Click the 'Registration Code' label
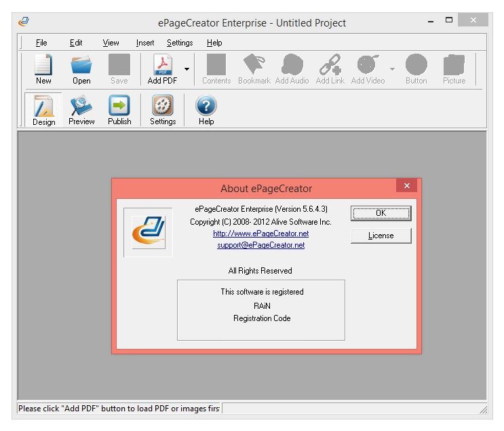The height and width of the screenshot is (431, 504). 262,318
